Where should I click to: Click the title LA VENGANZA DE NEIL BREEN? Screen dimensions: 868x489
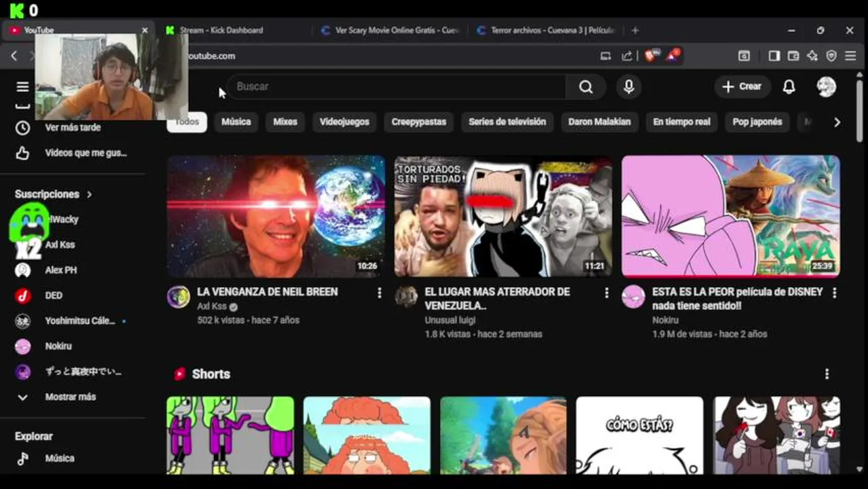point(267,291)
